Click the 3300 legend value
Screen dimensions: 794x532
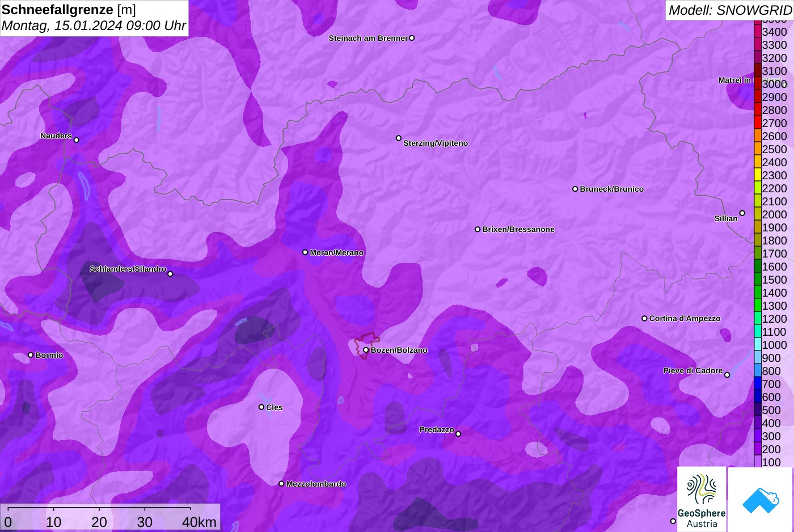775,45
